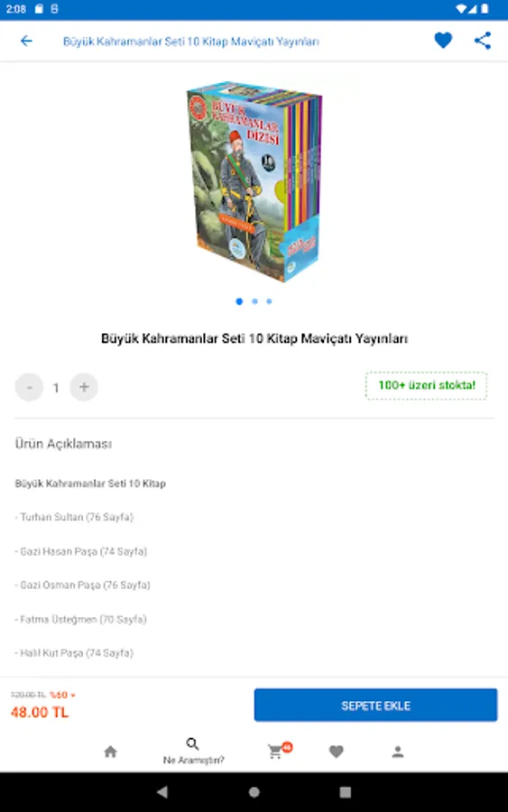Increase quantity with plus button
Image resolution: width=508 pixels, height=812 pixels.
84,387
